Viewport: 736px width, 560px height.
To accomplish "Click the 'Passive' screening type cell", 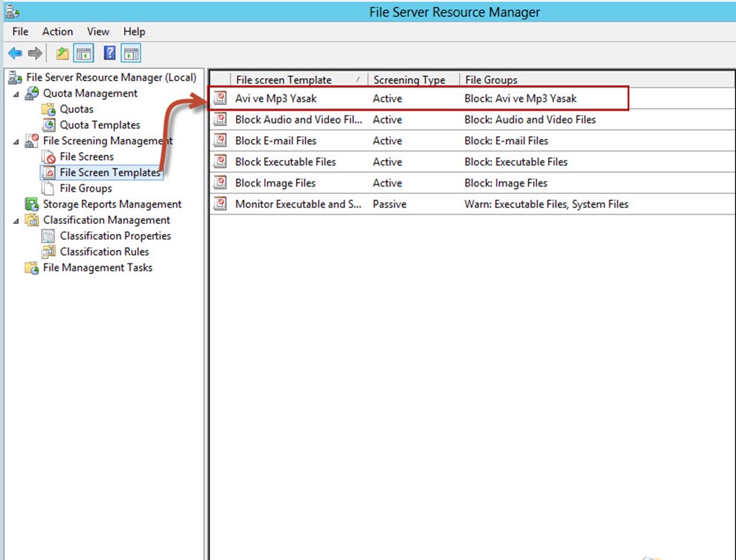I will pos(390,204).
